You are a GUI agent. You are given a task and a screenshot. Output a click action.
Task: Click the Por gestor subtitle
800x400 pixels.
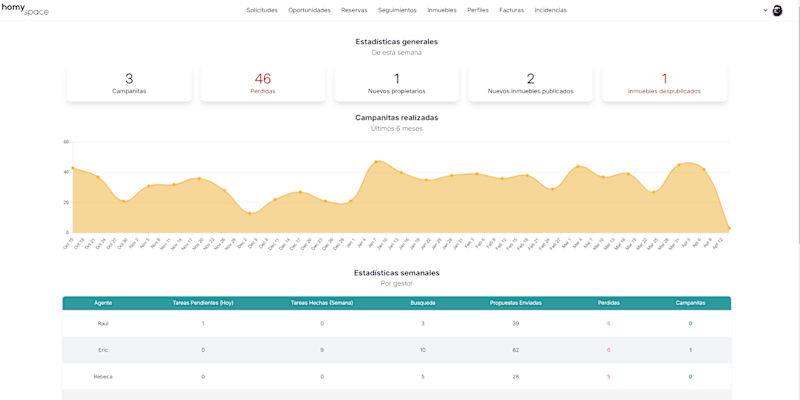tap(396, 283)
